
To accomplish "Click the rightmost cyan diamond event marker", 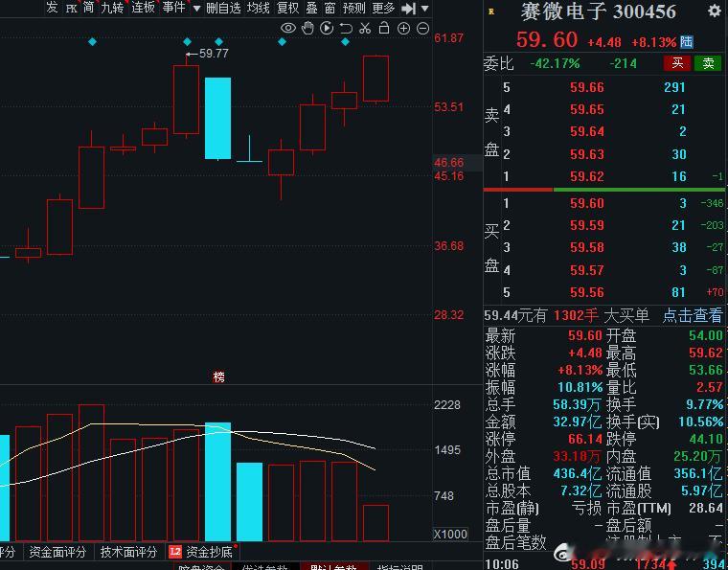I will 345,42.
